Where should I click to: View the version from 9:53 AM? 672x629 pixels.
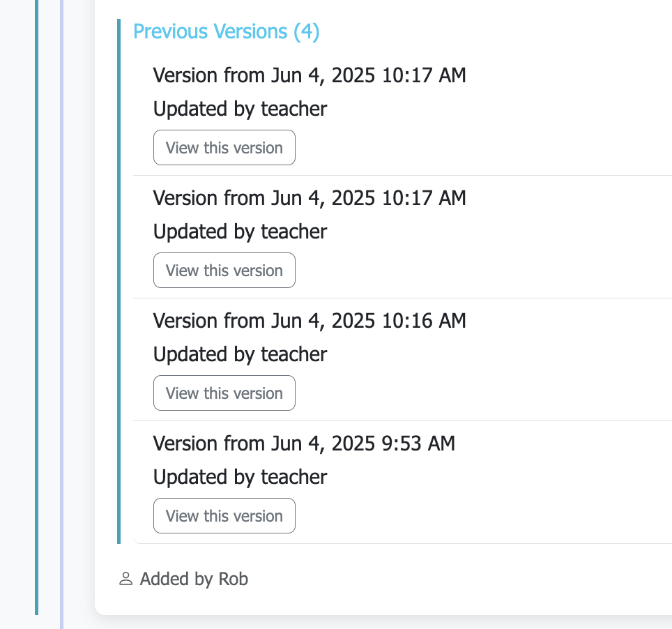click(224, 516)
